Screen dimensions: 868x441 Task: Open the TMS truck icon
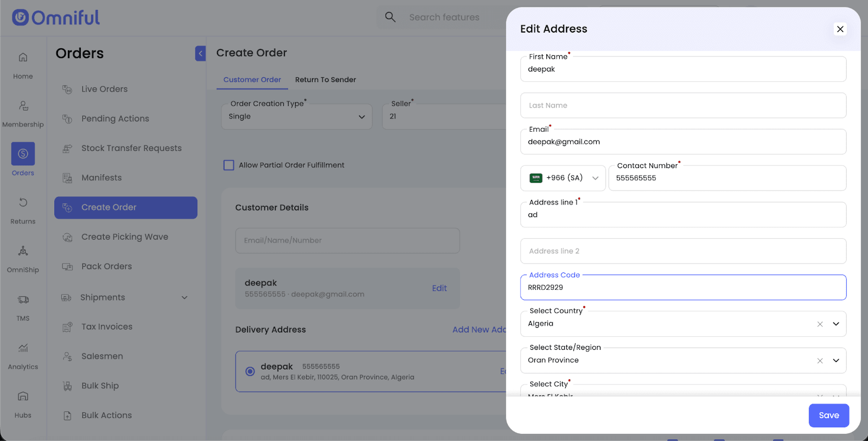pyautogui.click(x=23, y=299)
